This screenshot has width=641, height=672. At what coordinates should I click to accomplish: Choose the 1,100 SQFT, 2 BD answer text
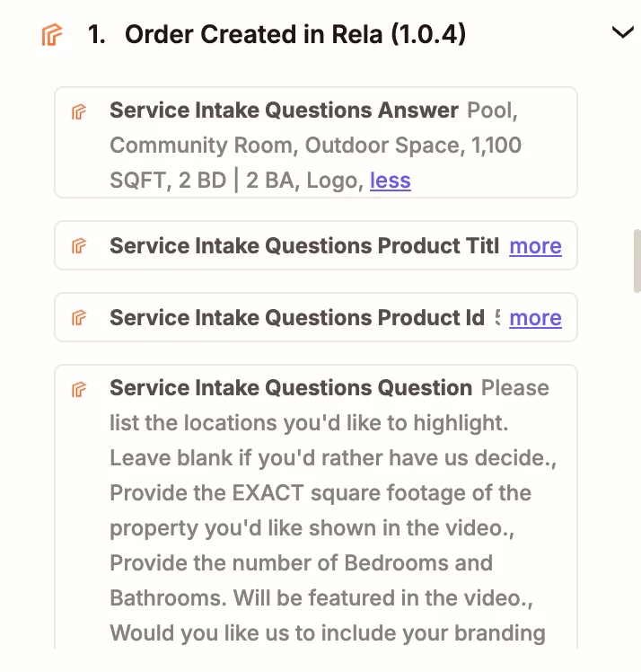[316, 163]
